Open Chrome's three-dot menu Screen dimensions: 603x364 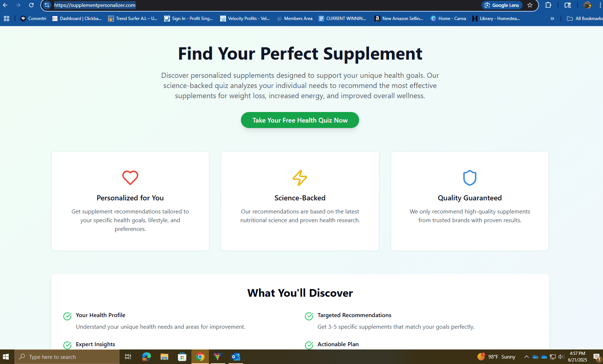point(600,5)
